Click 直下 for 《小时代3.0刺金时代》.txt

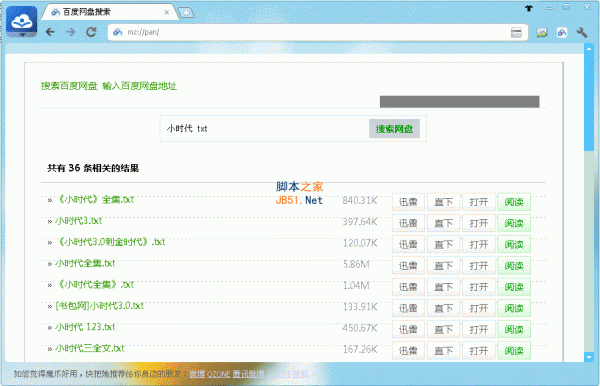pyautogui.click(x=443, y=244)
